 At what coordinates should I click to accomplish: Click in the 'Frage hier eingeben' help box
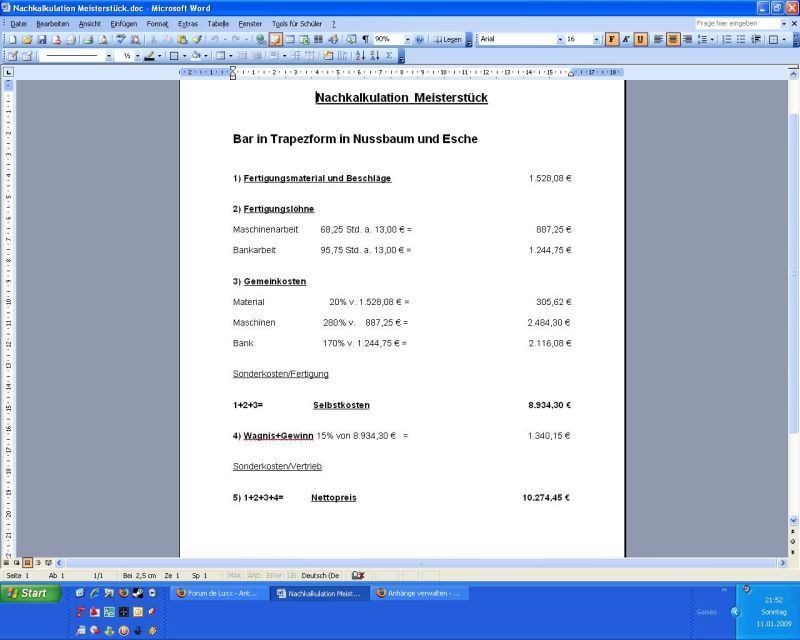[737, 23]
